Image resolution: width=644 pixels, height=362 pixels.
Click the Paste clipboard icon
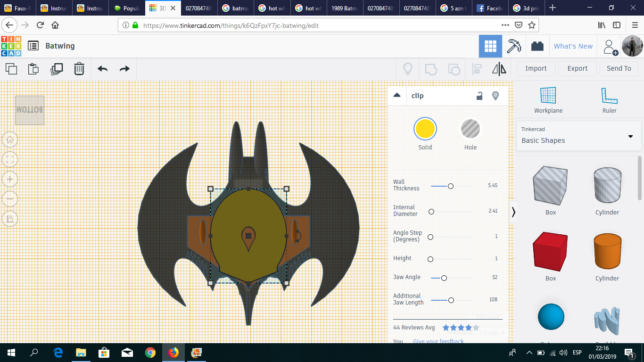point(33,69)
